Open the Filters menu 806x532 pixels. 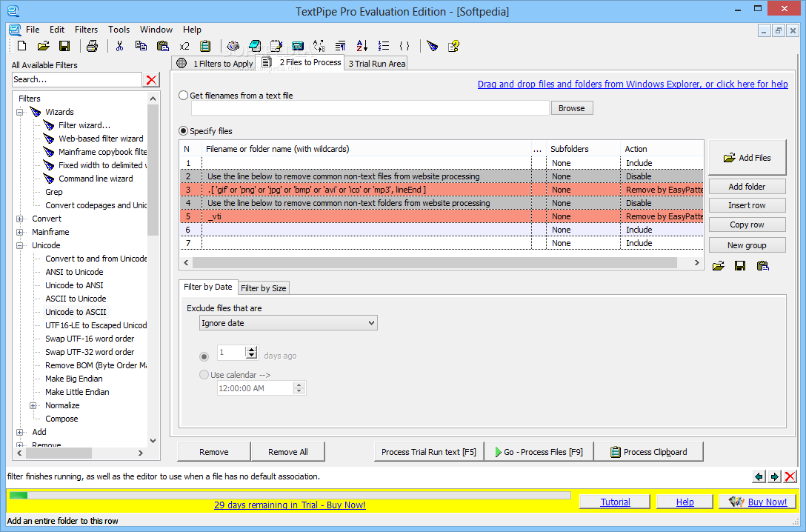(86, 30)
